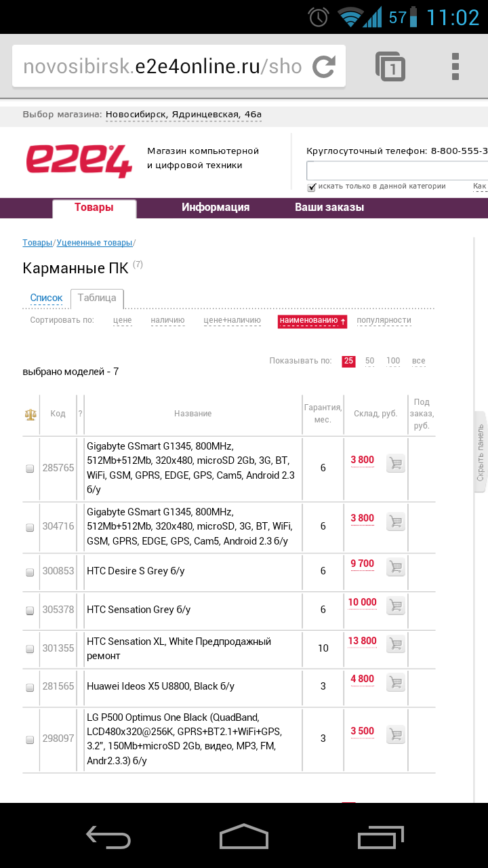Check the compare box for LG P500
The height and width of the screenshot is (868, 488).
coord(30,740)
